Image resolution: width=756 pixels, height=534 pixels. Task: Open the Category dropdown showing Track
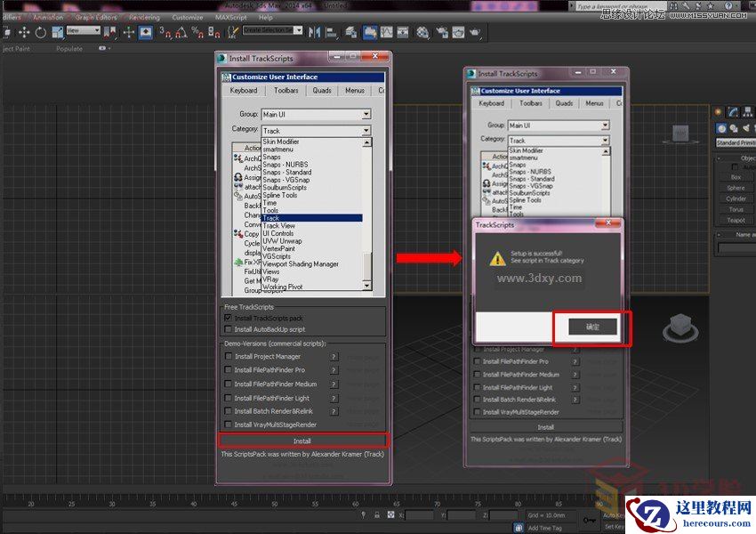pyautogui.click(x=316, y=131)
